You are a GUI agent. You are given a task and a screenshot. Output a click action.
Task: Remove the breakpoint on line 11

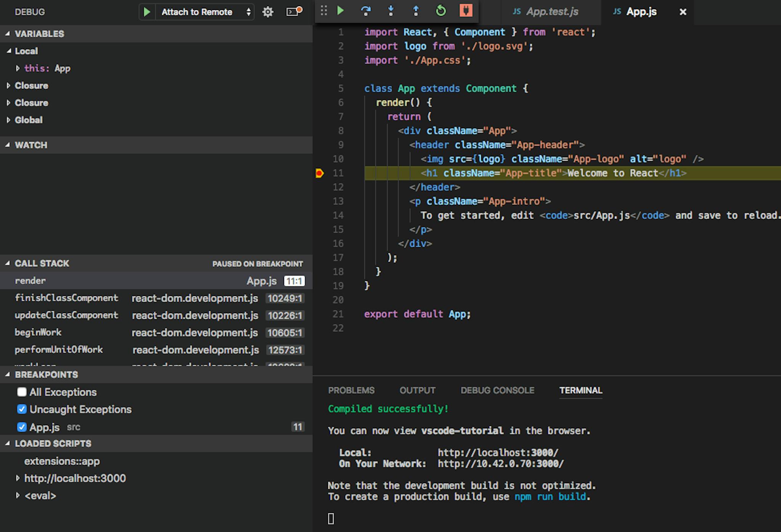tap(319, 173)
